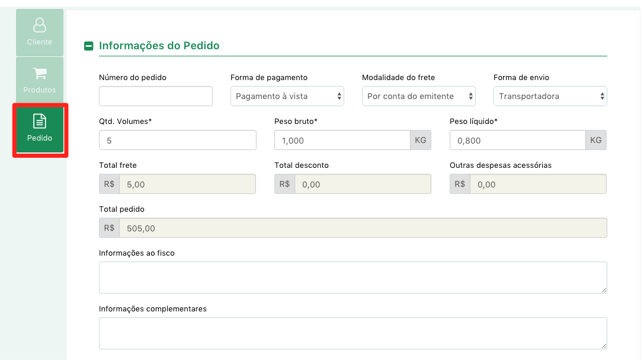
Task: Select the Pedido document tab
Action: click(x=40, y=129)
